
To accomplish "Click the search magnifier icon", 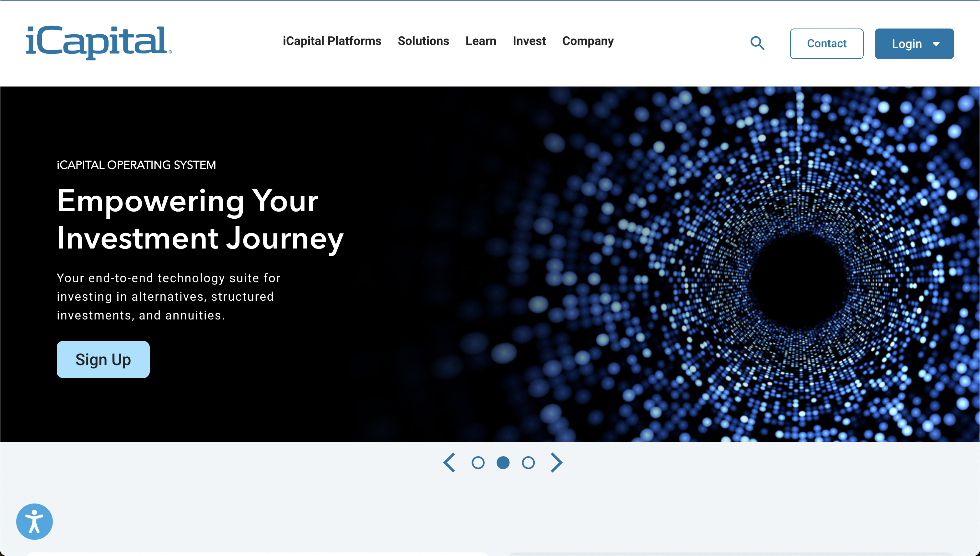I will 757,43.
